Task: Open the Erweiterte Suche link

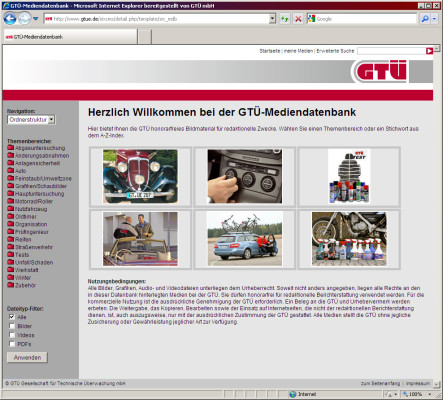Action: click(x=335, y=51)
